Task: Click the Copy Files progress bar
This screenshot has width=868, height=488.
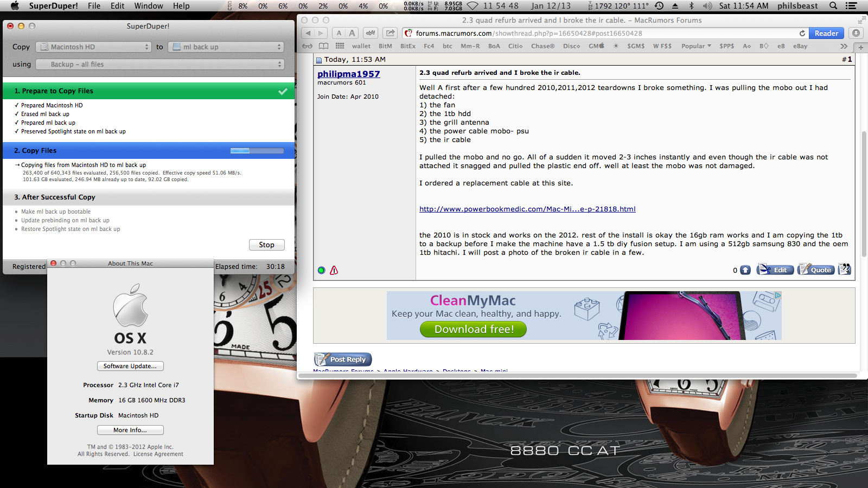Action: click(x=257, y=151)
